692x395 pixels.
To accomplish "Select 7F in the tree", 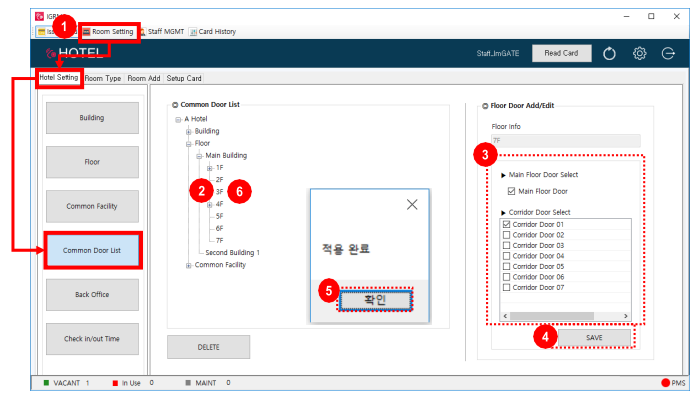I will click(219, 241).
